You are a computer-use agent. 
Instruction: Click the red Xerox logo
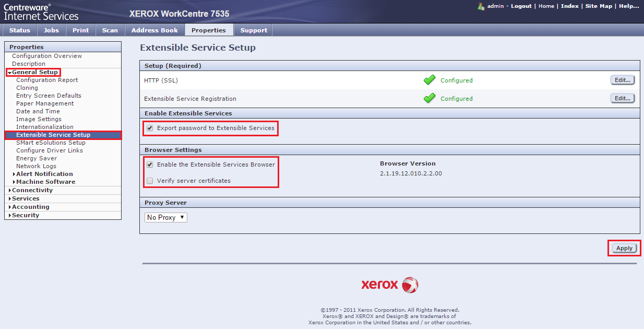[x=389, y=285]
